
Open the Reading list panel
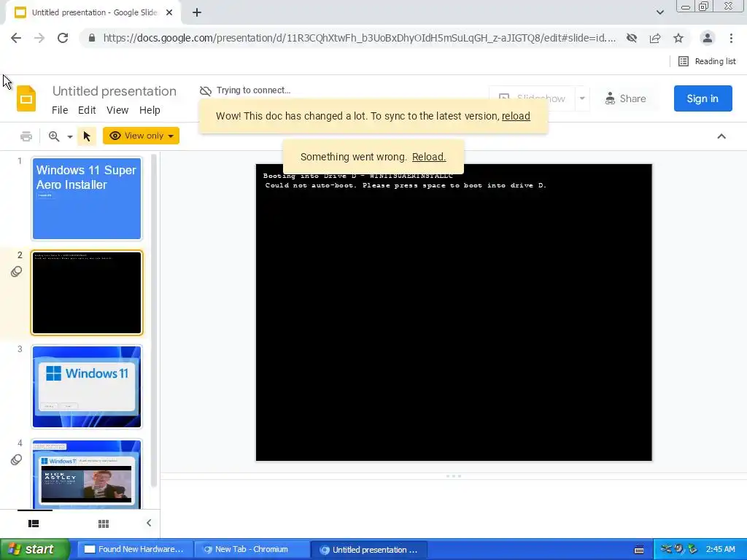707,61
